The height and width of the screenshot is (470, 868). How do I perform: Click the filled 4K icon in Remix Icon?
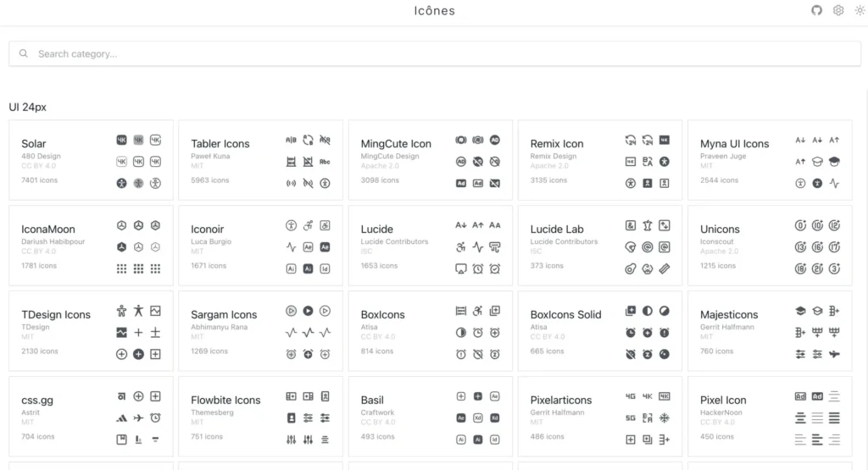665,140
